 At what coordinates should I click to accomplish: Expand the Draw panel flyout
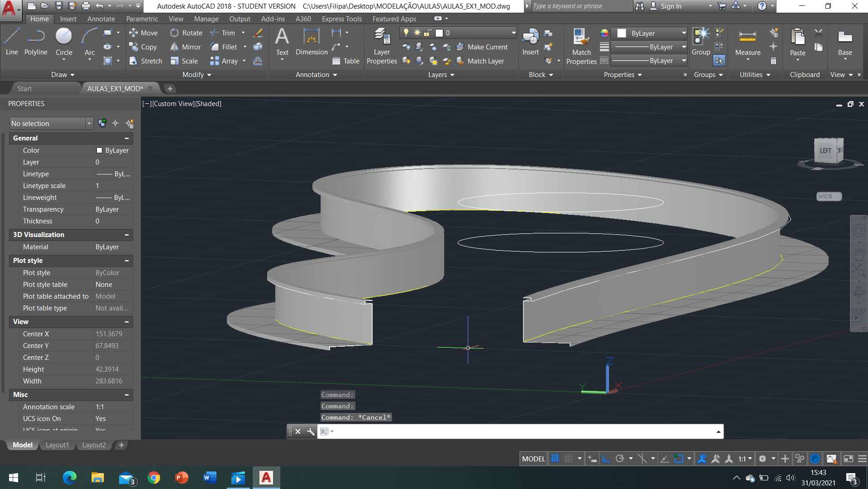click(x=63, y=75)
